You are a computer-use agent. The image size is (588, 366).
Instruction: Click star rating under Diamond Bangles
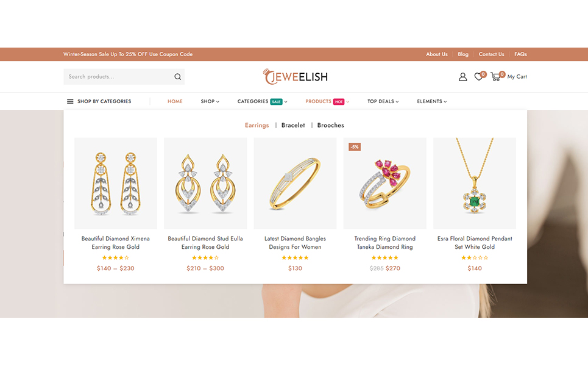[x=295, y=257]
